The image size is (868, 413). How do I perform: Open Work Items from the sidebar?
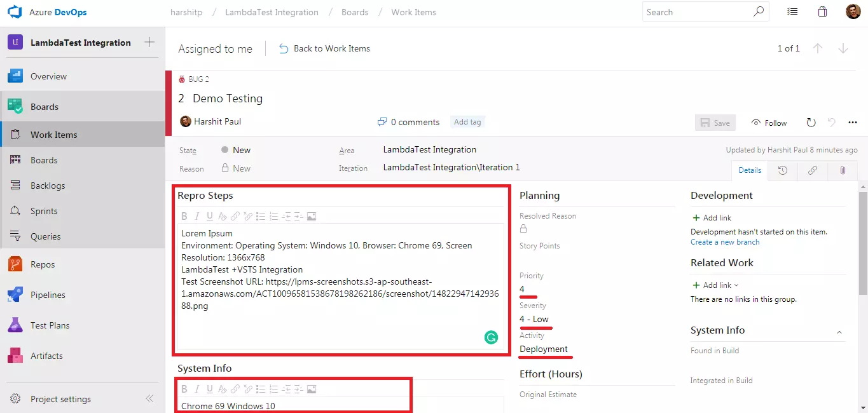(x=53, y=134)
